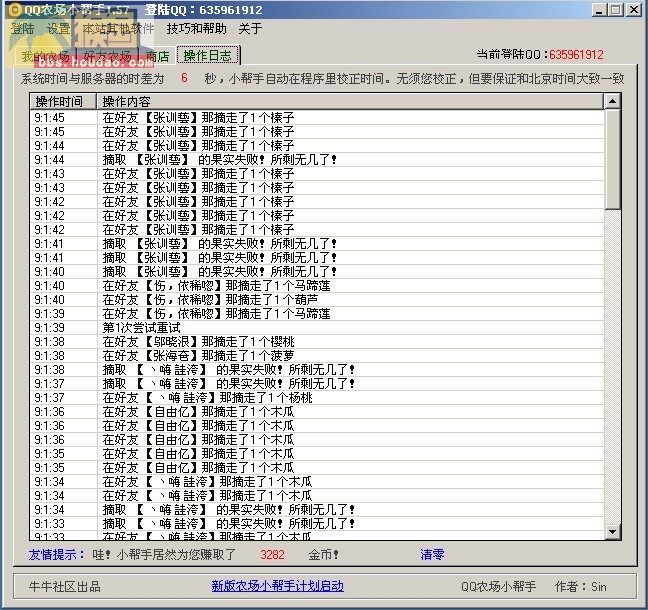Click the 友情提示 label
Screen dimensions: 648x610
pos(57,554)
